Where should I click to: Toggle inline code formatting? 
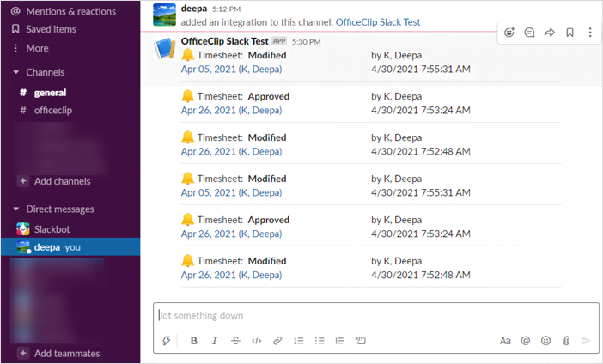257,341
